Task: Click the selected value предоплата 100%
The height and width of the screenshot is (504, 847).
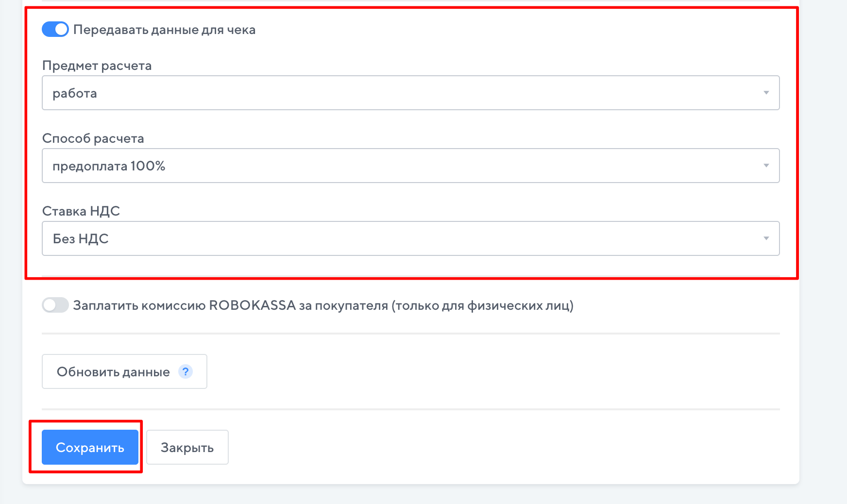Action: (109, 166)
